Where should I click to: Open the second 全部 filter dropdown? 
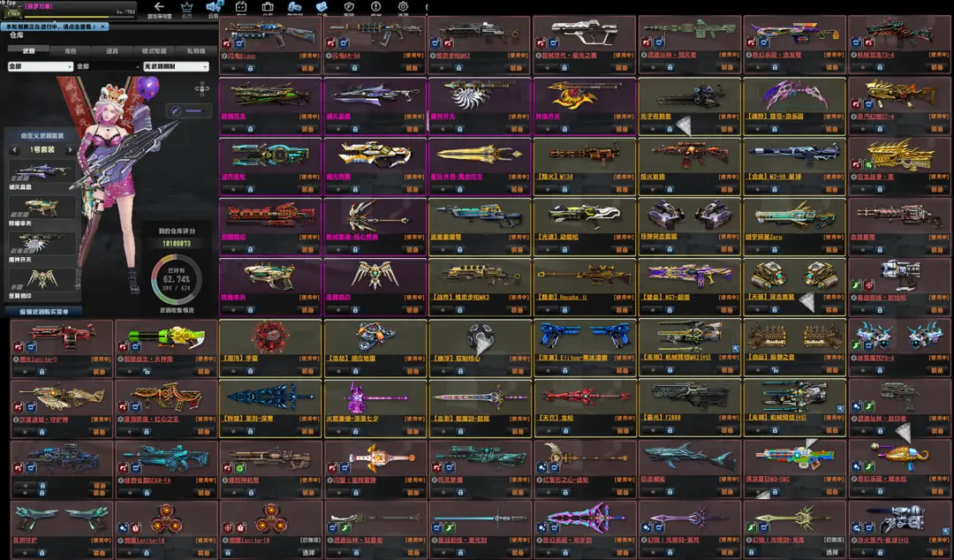tap(109, 66)
